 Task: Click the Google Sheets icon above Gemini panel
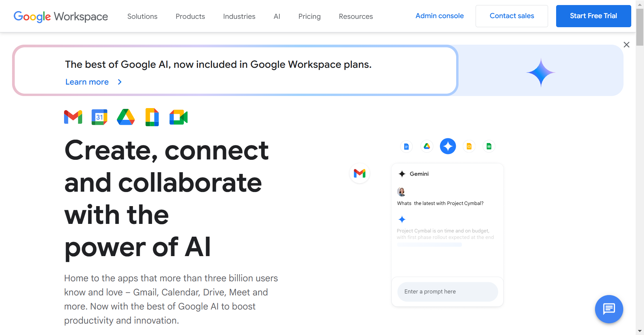[x=489, y=146]
